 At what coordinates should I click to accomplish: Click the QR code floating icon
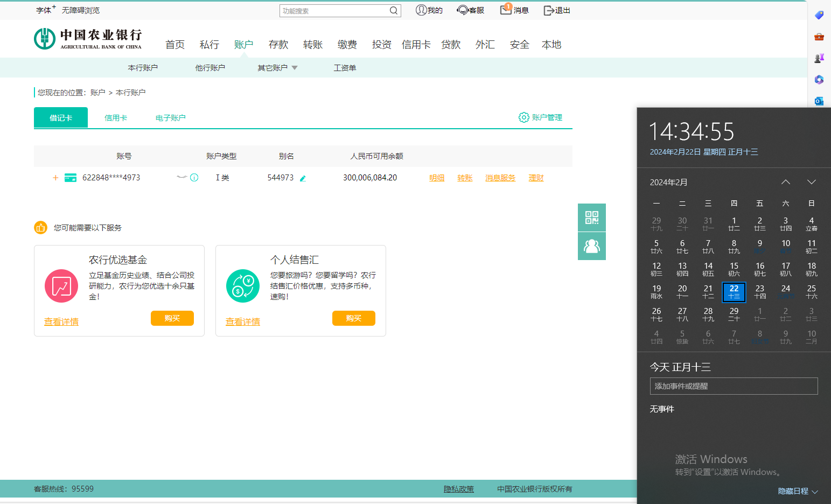click(591, 218)
